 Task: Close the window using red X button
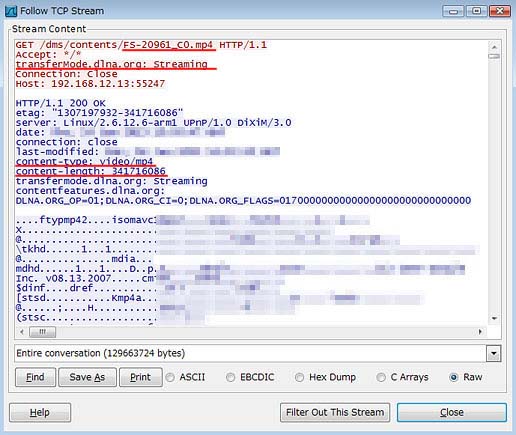point(500,11)
